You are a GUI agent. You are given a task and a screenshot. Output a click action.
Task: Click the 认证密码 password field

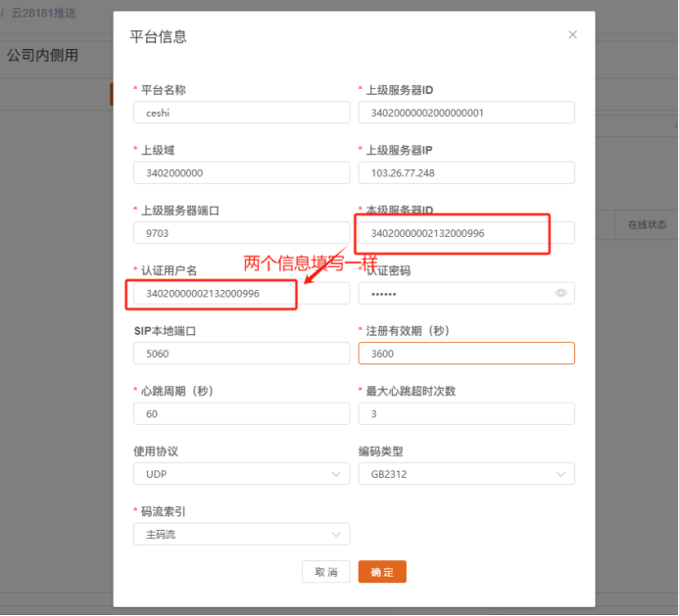point(466,293)
